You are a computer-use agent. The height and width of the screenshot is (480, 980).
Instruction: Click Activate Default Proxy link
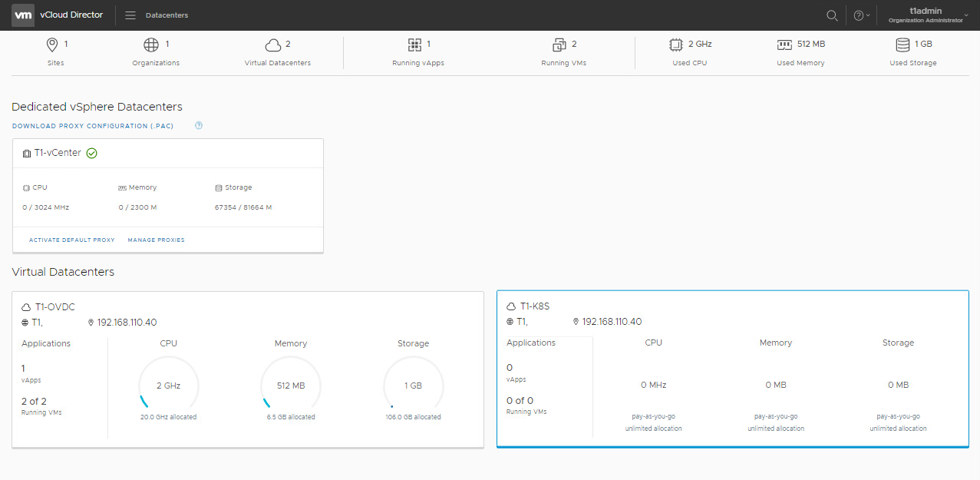pos(72,240)
